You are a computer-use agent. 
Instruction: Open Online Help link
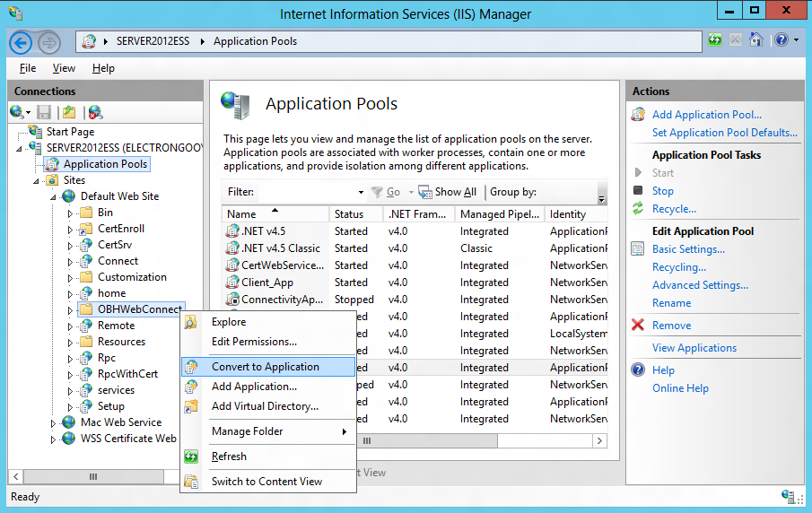(680, 387)
